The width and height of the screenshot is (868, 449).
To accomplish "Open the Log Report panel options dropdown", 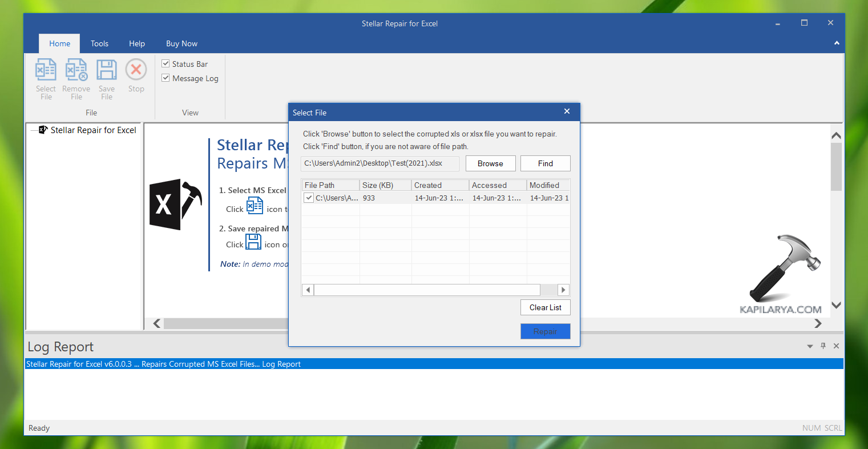I will 810,347.
